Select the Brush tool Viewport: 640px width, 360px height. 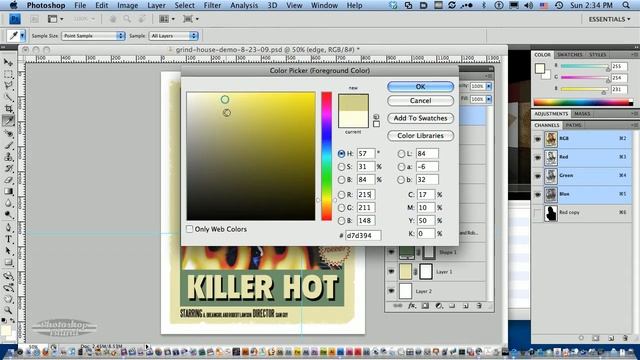click(8, 145)
